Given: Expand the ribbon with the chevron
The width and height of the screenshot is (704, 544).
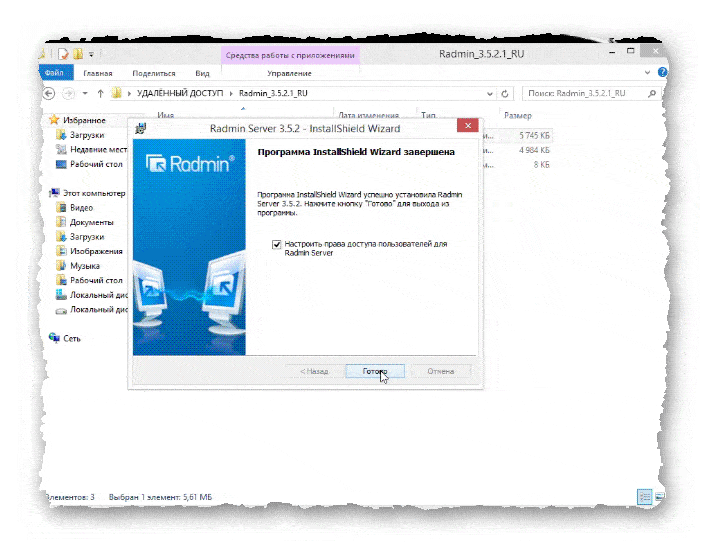Looking at the screenshot, I should (x=647, y=72).
